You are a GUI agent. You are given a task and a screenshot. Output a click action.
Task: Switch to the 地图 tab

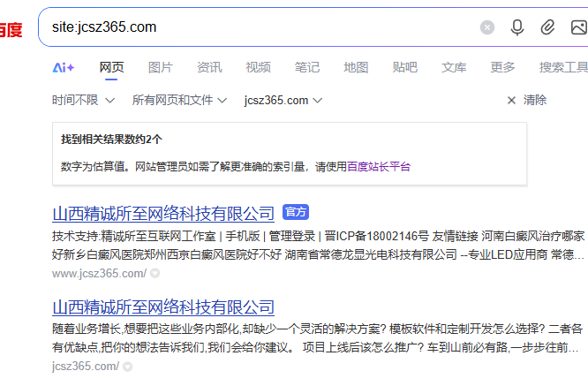click(356, 67)
